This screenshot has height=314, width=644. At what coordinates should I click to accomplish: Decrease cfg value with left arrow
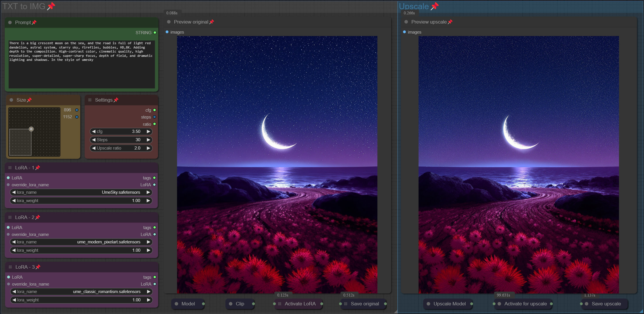click(94, 131)
